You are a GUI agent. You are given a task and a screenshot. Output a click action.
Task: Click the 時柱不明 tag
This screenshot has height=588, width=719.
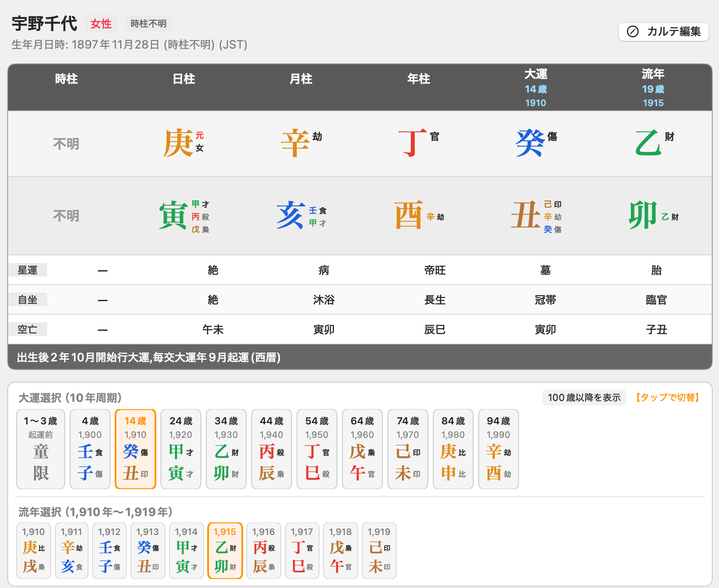tap(148, 24)
